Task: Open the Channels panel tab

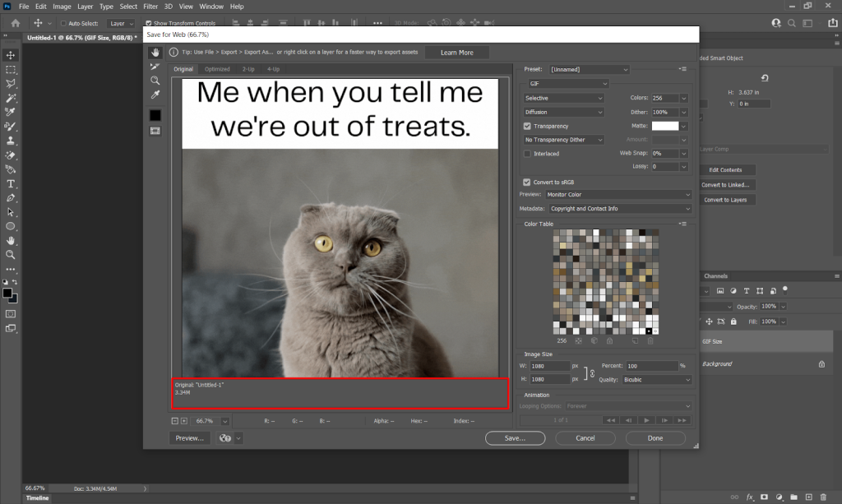Action: 716,276
